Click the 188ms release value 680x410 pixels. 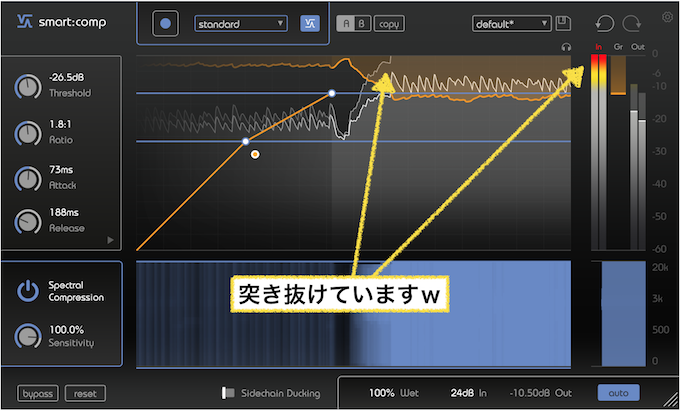[64, 213]
